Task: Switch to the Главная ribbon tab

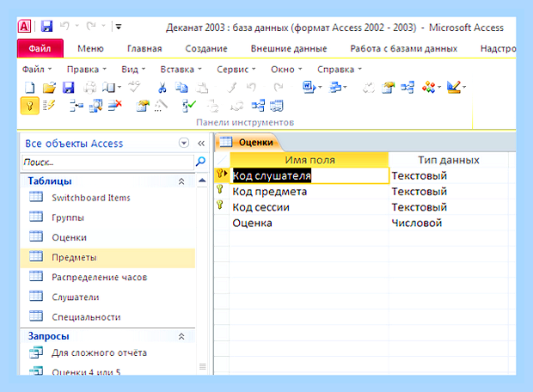Action: coord(144,49)
